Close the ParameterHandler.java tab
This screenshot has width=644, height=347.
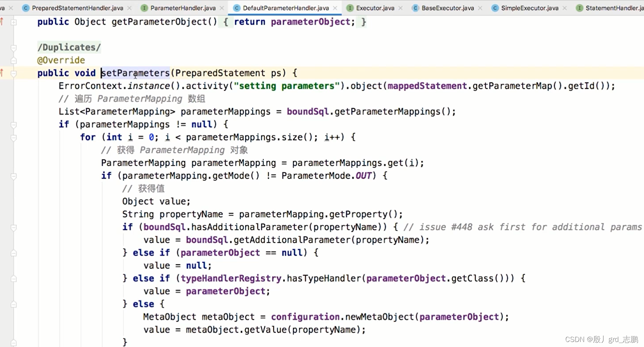(222, 8)
